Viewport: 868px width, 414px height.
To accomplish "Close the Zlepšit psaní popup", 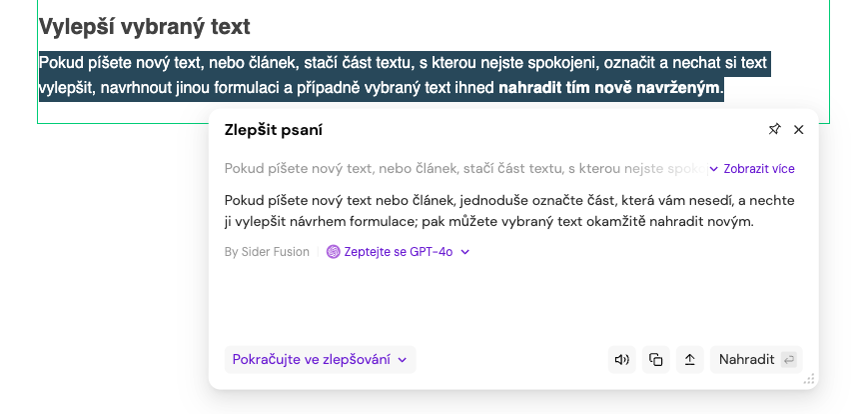I will 798,129.
